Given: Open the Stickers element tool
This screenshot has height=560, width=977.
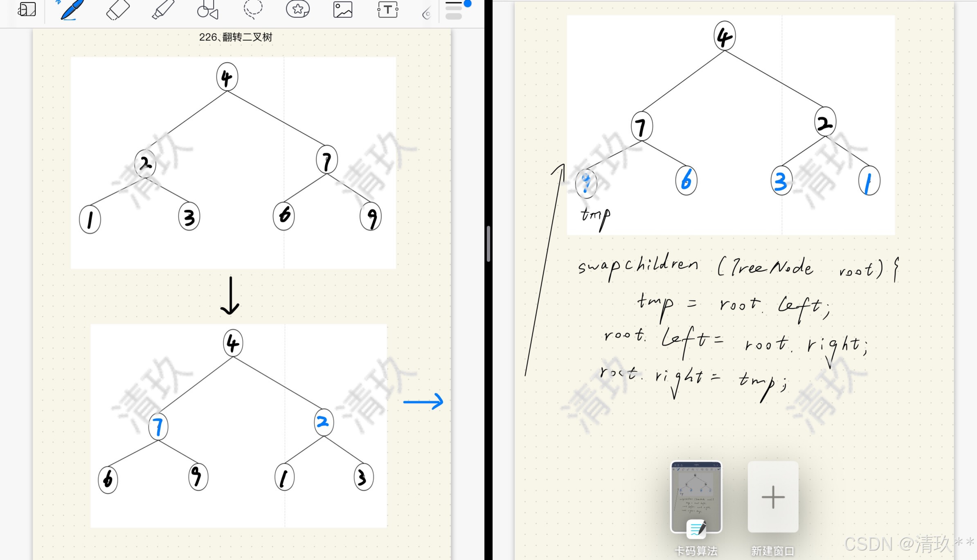Looking at the screenshot, I should pyautogui.click(x=298, y=9).
